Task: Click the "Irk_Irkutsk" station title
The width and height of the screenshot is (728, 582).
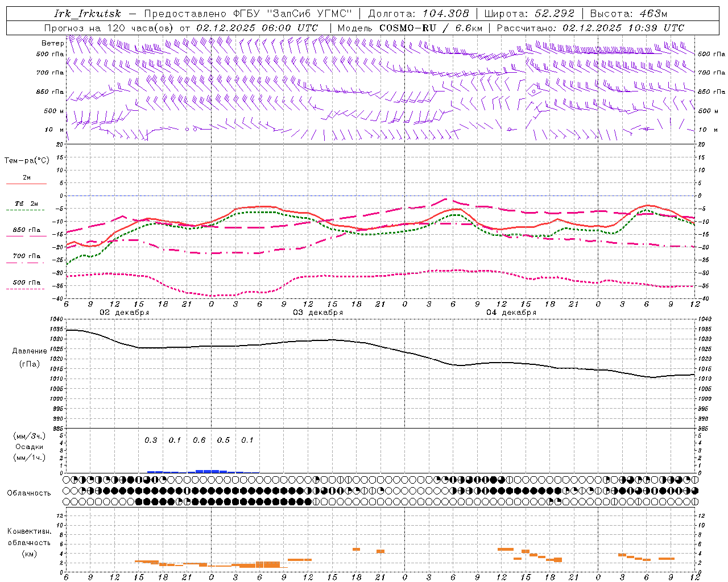Action: (87, 14)
